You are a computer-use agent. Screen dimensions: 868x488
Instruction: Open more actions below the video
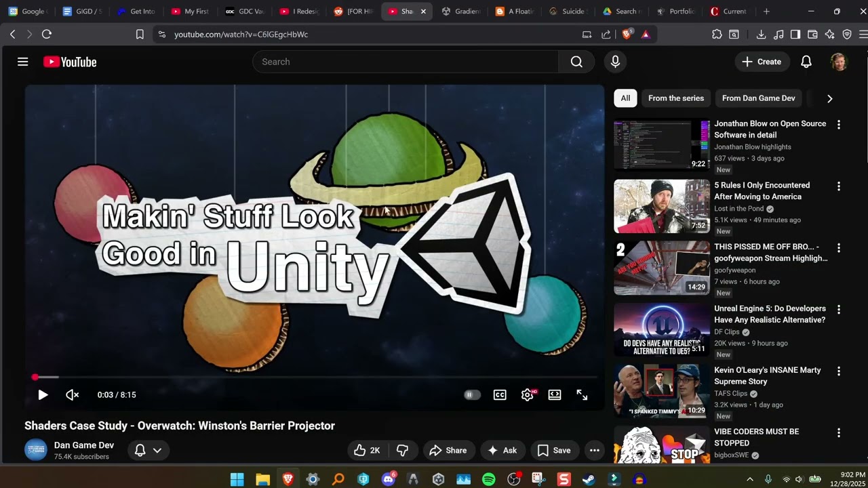(x=595, y=450)
